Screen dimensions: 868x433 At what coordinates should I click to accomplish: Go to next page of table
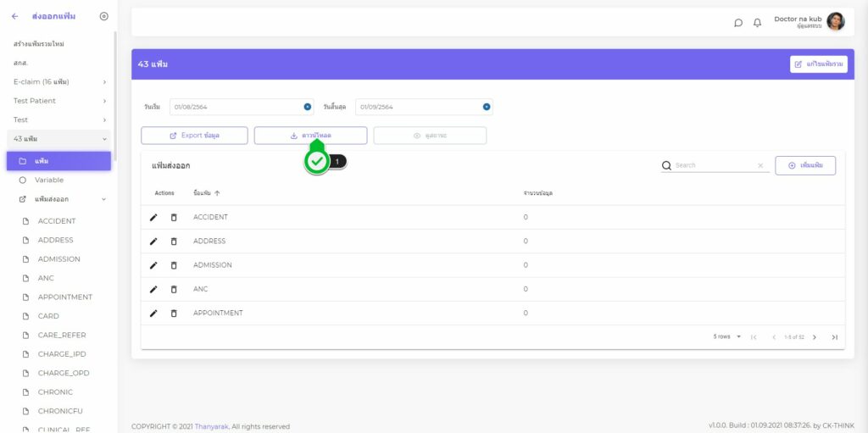click(815, 337)
